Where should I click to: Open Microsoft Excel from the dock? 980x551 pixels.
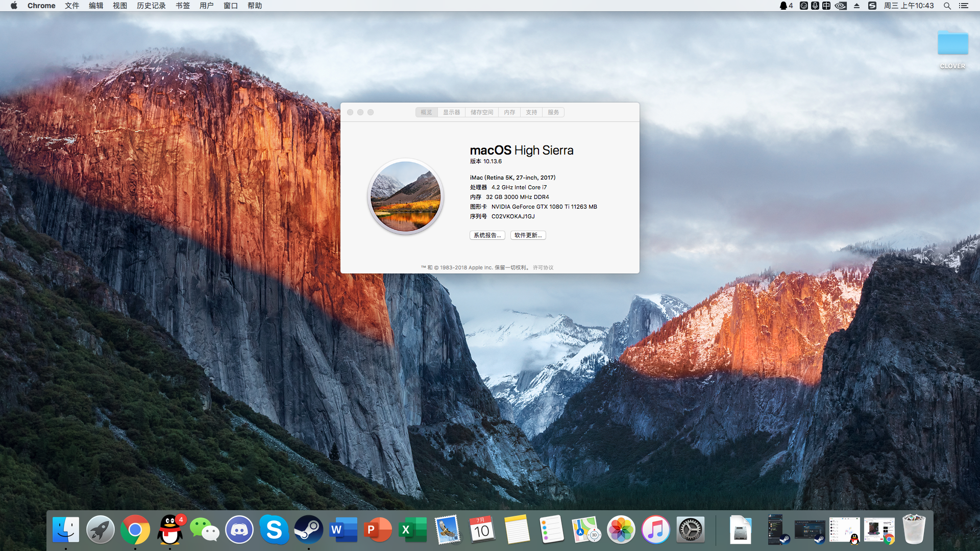point(412,530)
